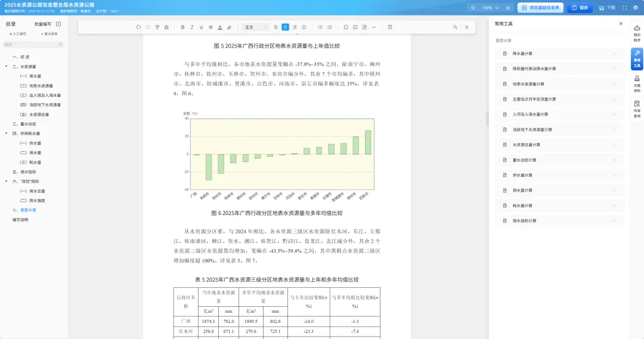Screen dimensions: 644x339
Task: Click the page layout icon in toolbar
Action: 390,27
